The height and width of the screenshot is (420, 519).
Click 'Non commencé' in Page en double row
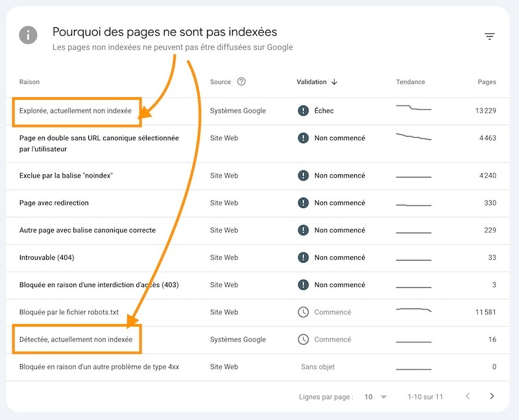click(x=339, y=138)
